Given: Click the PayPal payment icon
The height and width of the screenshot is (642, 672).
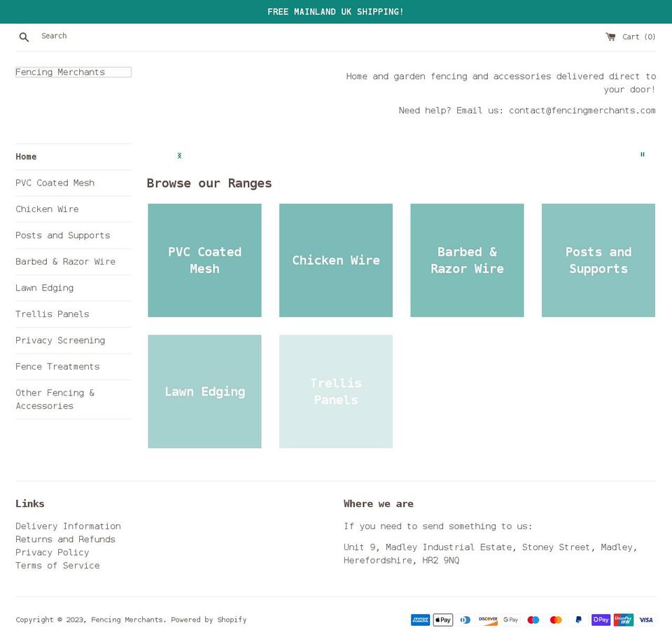Looking at the screenshot, I should click(578, 620).
